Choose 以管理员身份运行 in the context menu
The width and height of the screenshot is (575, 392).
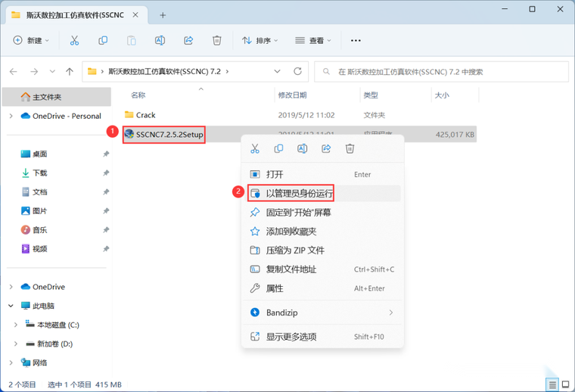[x=323, y=193]
